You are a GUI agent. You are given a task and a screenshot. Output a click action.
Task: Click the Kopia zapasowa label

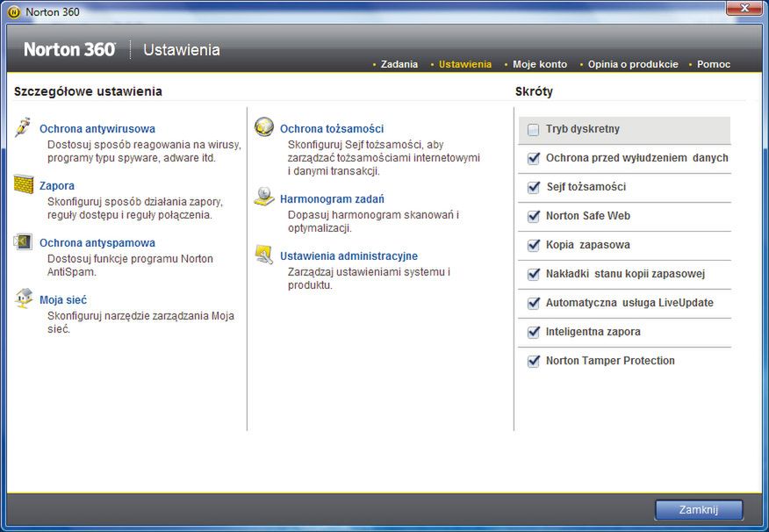(x=588, y=245)
